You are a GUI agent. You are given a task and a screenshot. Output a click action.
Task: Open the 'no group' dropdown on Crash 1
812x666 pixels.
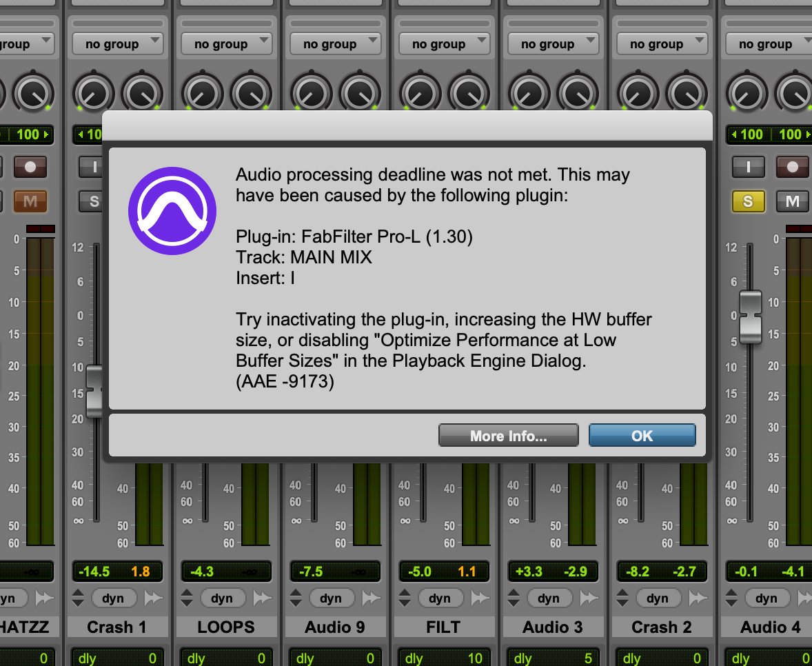118,43
